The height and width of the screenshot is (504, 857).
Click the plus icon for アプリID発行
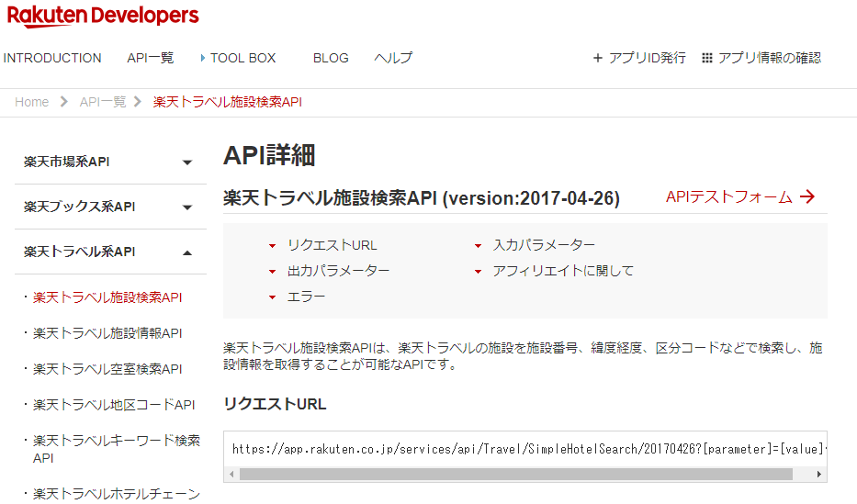(597, 58)
